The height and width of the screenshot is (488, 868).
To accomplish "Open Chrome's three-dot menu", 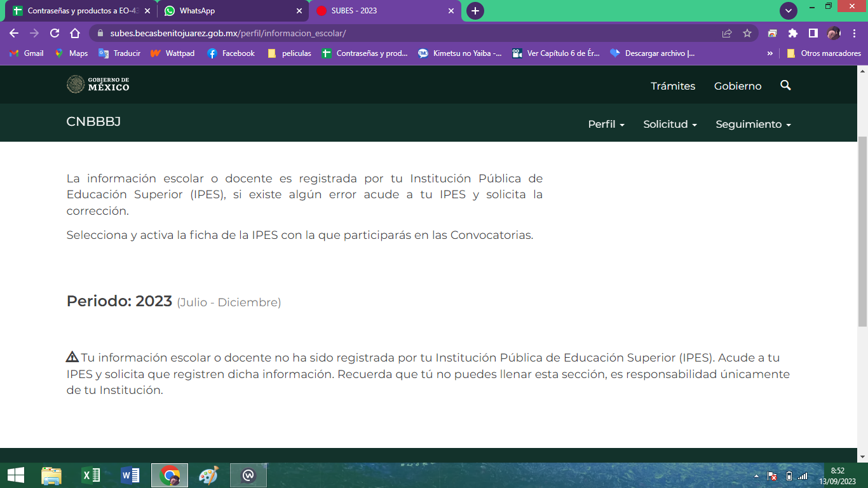I will point(854,33).
